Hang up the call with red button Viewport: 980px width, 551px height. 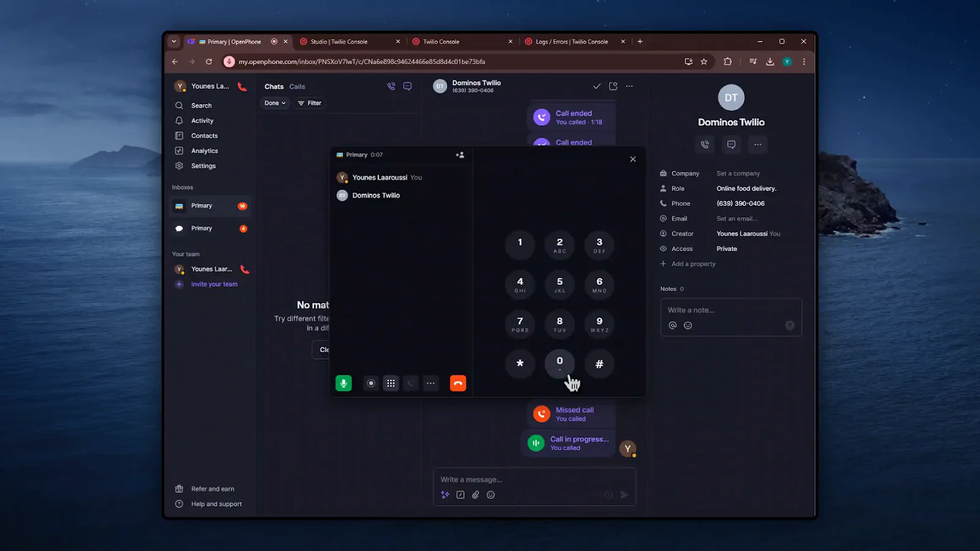[x=458, y=383]
